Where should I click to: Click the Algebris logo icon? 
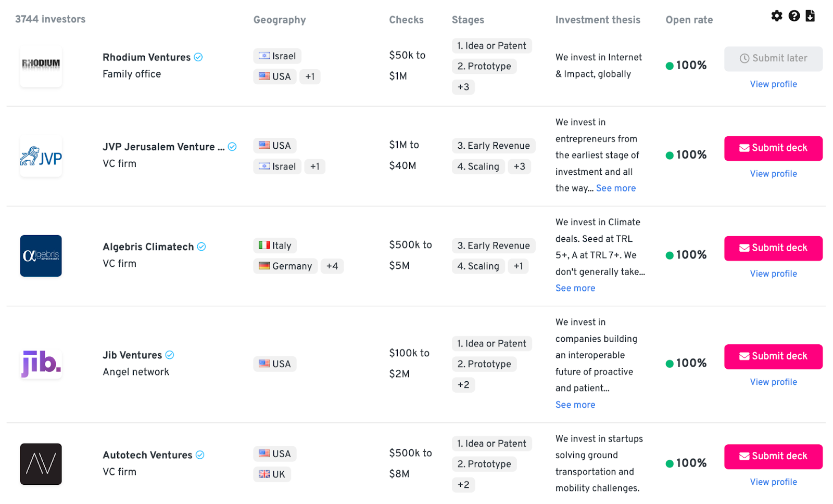tap(41, 255)
